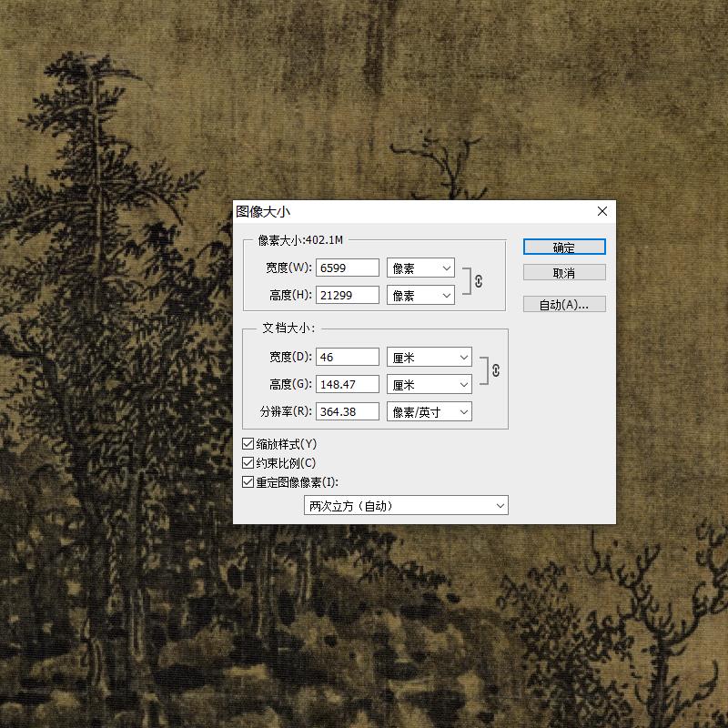Image resolution: width=728 pixels, height=728 pixels.
Task: Click the pixel height field showing 21299
Action: (x=348, y=295)
